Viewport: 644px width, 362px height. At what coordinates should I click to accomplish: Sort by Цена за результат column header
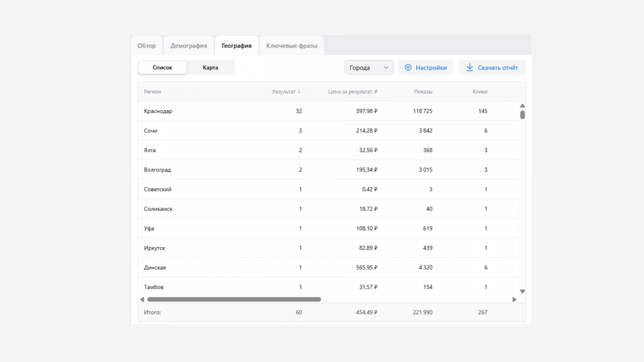tap(353, 92)
